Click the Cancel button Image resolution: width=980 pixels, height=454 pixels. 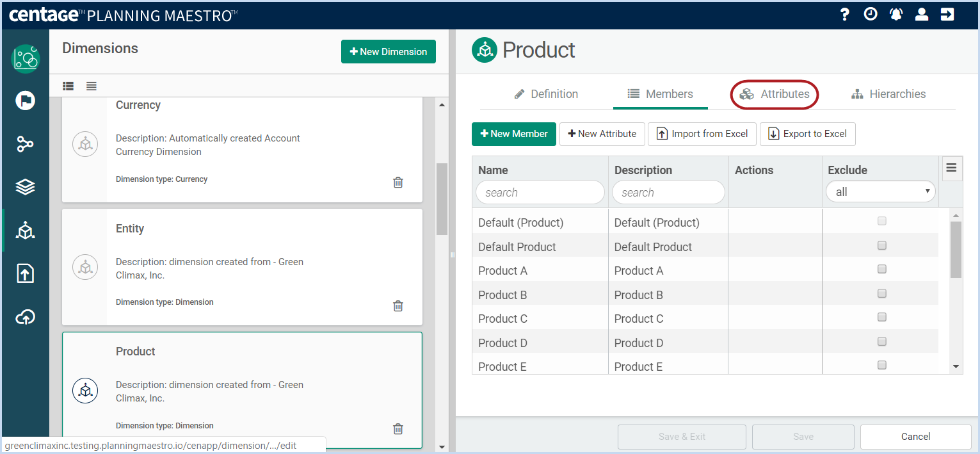point(916,437)
